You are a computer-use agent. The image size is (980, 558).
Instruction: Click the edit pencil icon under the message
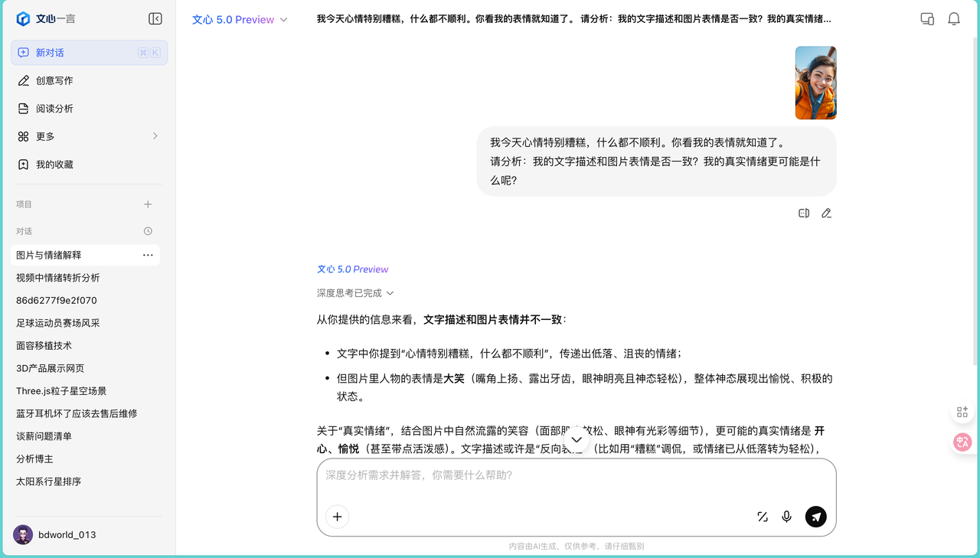[x=826, y=213]
